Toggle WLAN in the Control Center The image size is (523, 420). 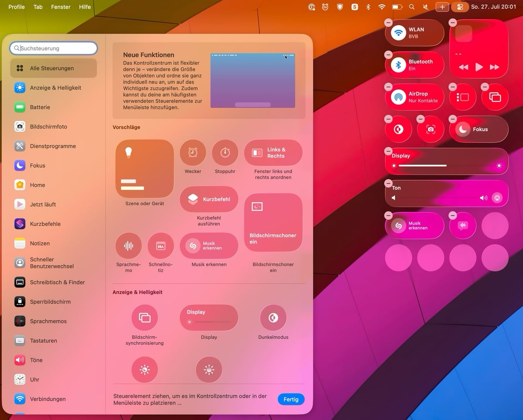(398, 33)
